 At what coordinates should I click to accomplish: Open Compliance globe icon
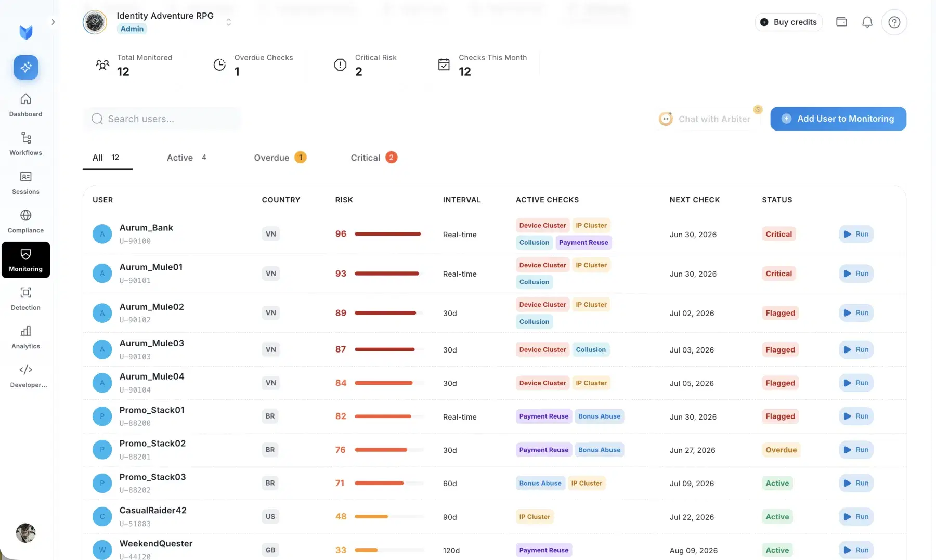pos(25,215)
